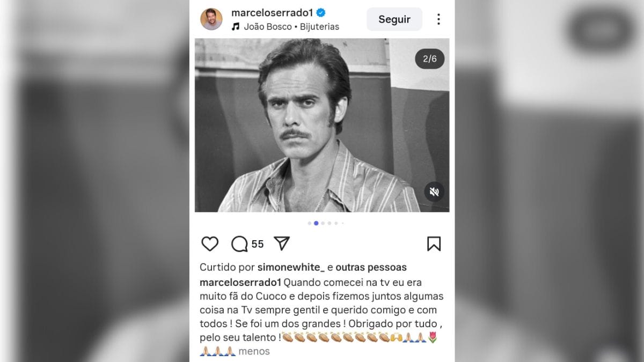
Task: Collapse caption by clicking menos
Action: point(254,351)
